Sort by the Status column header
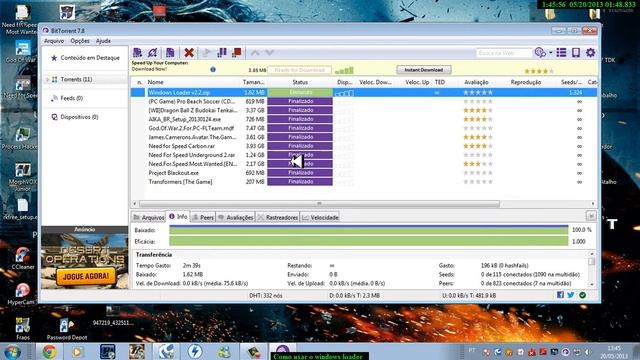640x360 pixels. click(300, 82)
